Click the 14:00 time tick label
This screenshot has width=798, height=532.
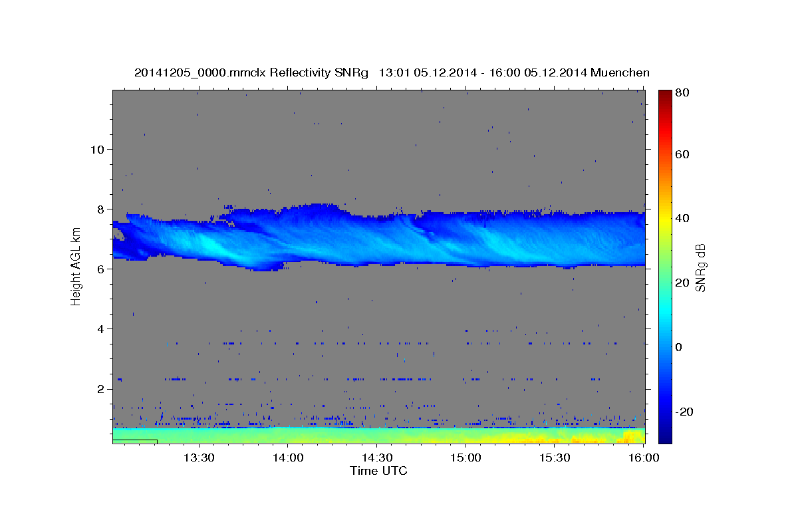click(x=287, y=458)
